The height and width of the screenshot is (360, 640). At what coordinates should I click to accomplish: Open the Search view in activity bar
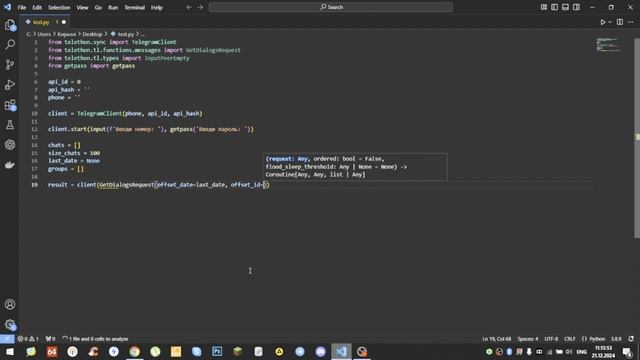(x=10, y=44)
